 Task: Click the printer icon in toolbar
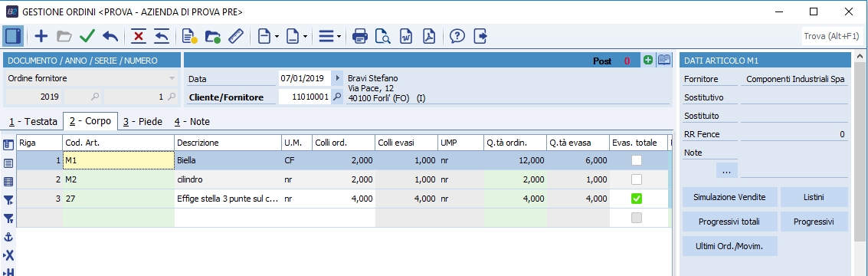360,37
